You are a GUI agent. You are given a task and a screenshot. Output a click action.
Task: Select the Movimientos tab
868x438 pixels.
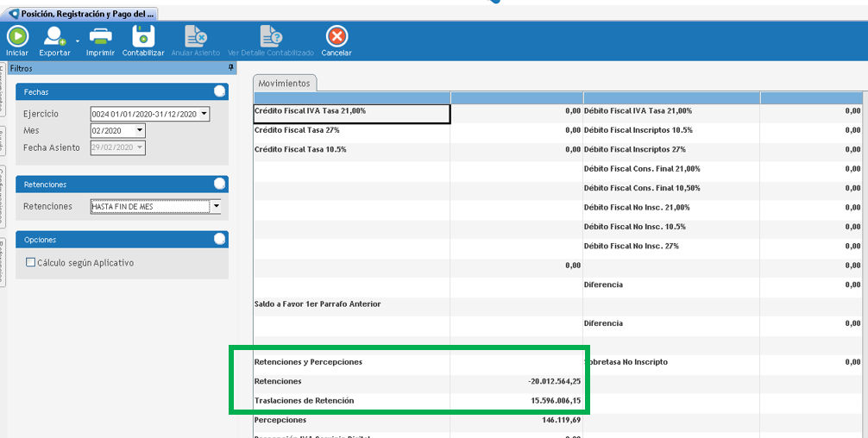[x=284, y=84]
